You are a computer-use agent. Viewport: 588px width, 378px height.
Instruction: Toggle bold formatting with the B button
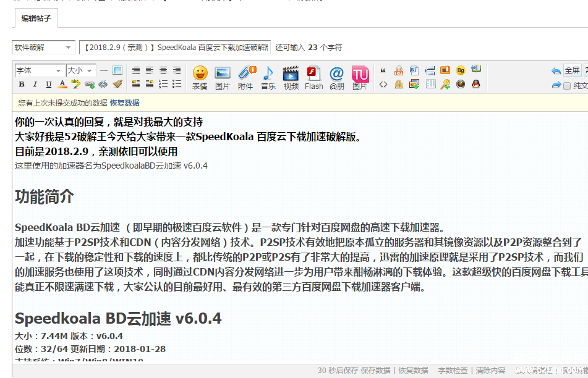(22, 84)
